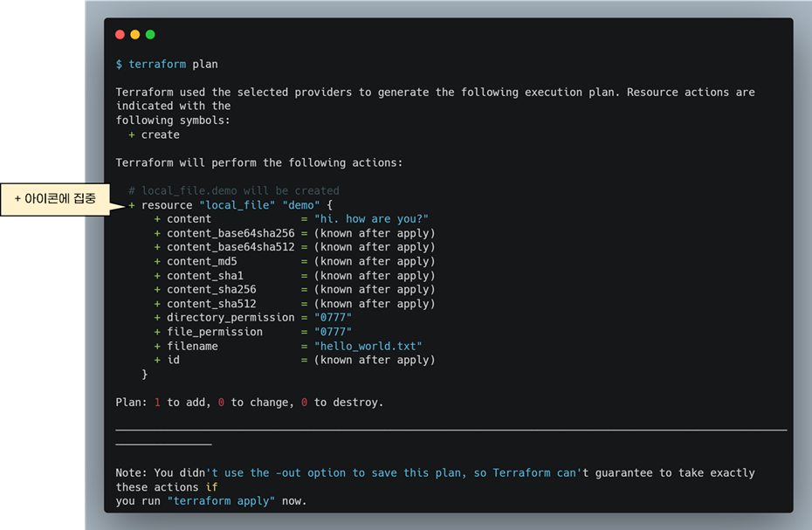Select the "local_file" resource type string
This screenshot has width=812, height=530.
237,205
